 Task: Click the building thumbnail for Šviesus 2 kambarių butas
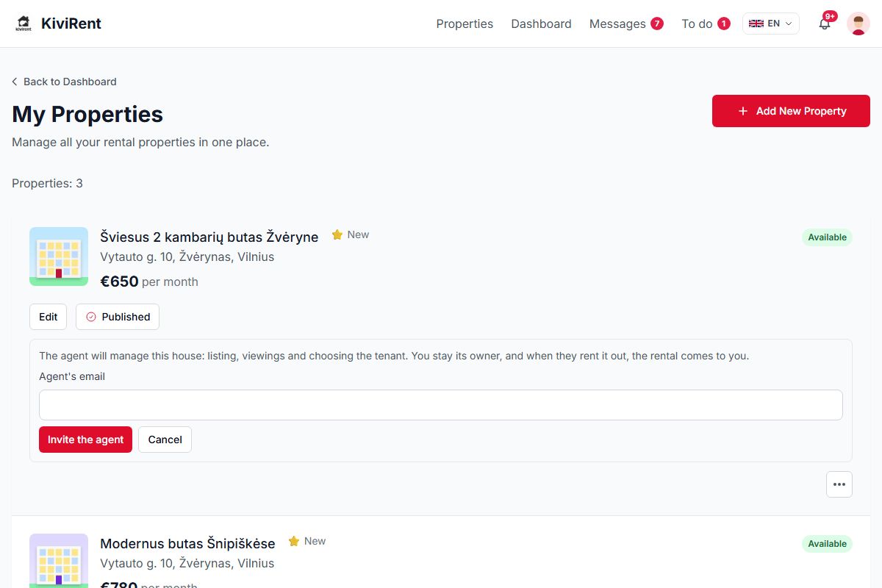point(59,257)
